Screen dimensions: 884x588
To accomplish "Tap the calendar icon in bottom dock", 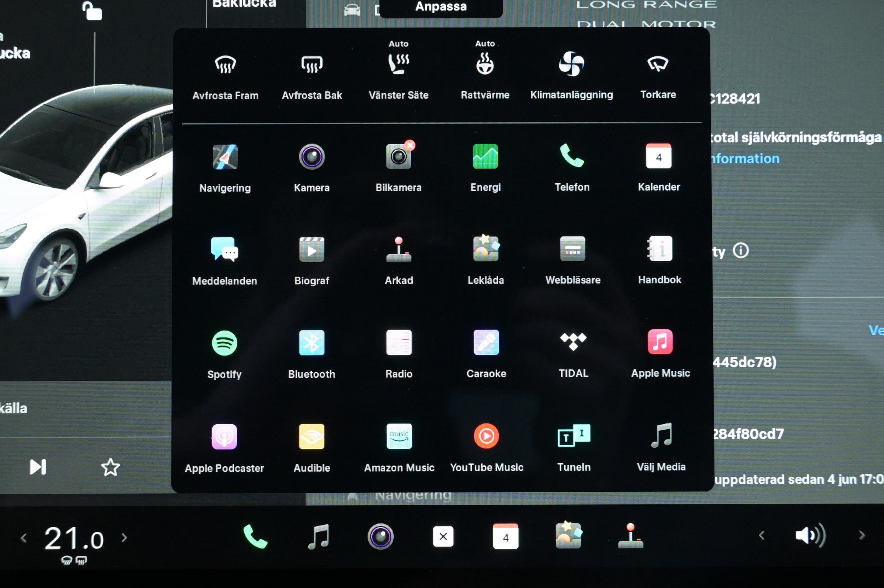I will [506, 536].
